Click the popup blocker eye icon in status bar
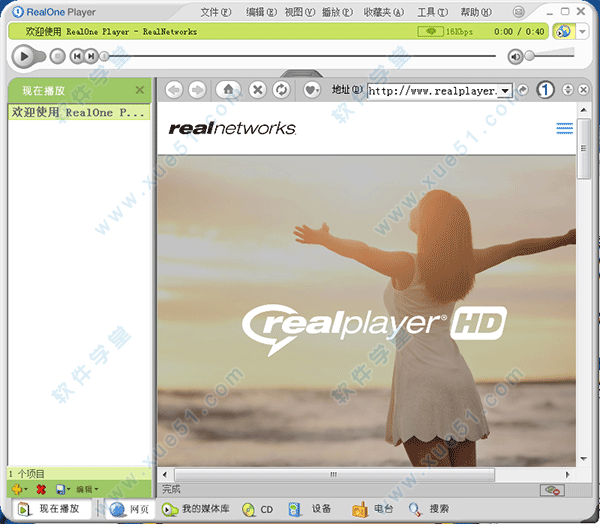 [552, 490]
